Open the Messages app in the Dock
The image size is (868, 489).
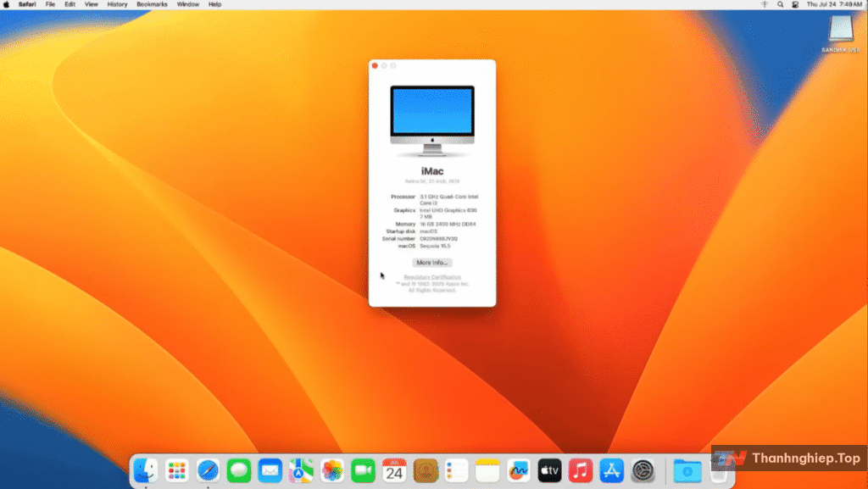pos(238,470)
